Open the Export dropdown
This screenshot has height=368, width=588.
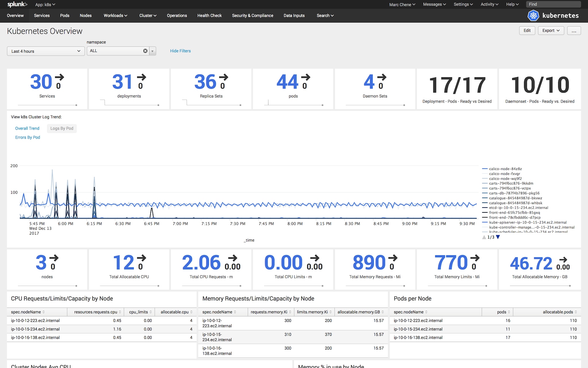(551, 31)
